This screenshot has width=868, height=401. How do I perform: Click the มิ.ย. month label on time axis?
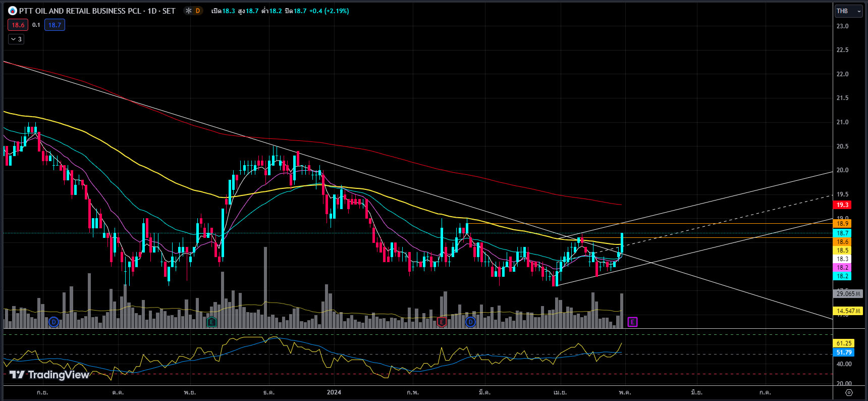coord(696,392)
